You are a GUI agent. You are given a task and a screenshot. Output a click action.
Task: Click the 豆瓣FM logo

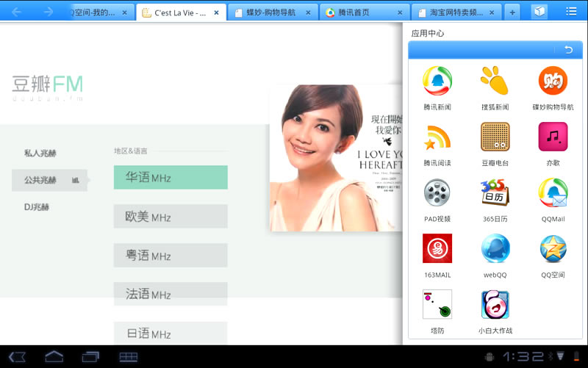click(x=47, y=87)
